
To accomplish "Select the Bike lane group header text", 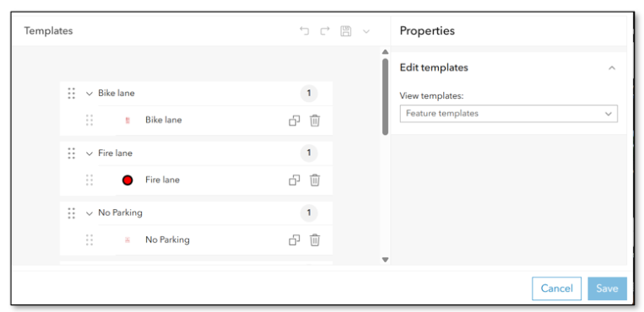I will [x=116, y=94].
